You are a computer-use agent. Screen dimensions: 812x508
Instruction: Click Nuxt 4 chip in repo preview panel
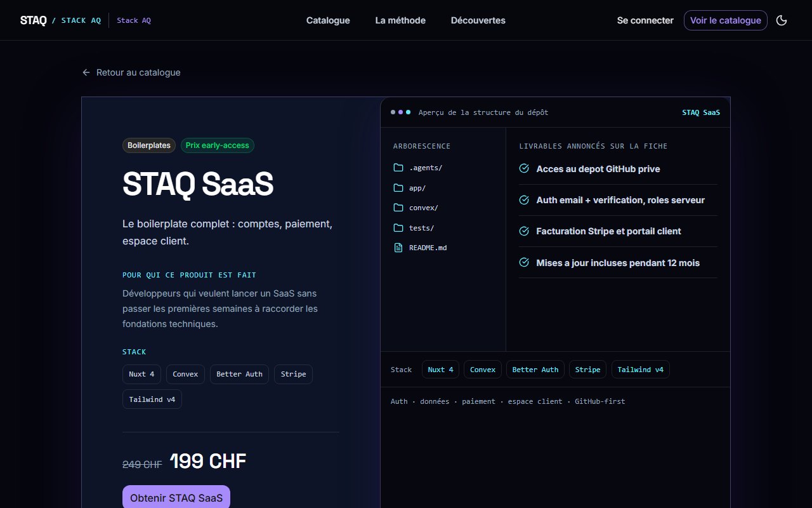point(440,370)
